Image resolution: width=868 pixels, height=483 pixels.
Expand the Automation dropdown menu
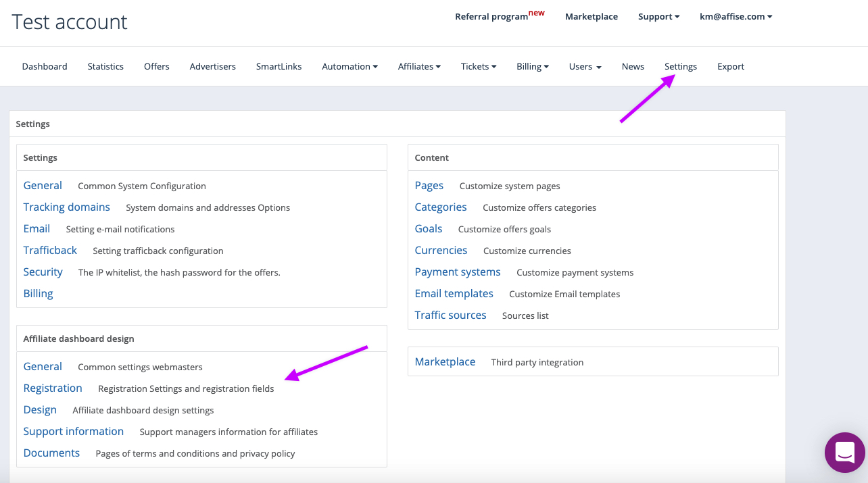coord(349,66)
